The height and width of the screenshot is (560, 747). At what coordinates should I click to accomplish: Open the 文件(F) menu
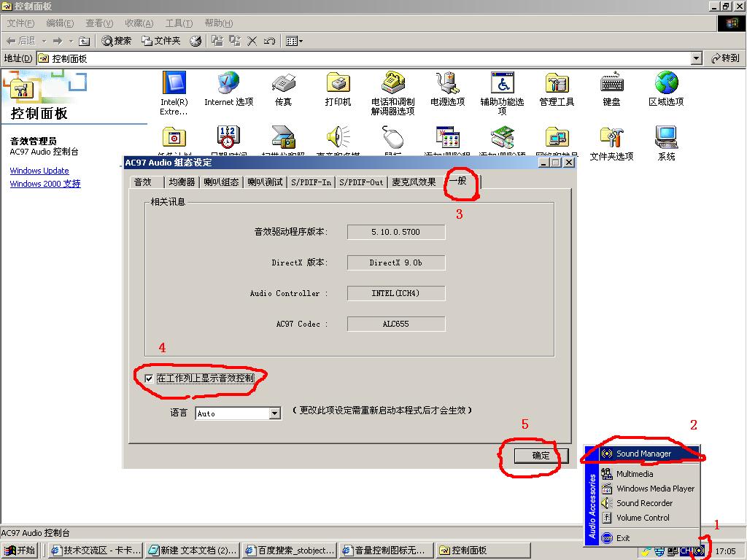(20, 23)
